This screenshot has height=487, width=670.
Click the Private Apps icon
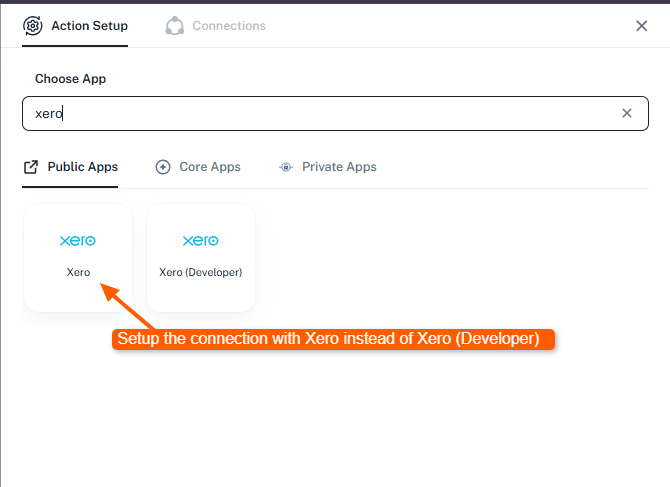click(x=286, y=167)
